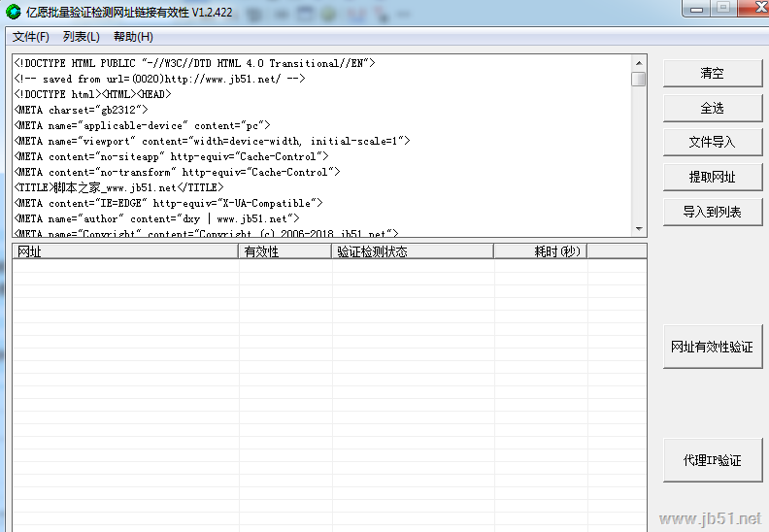Click the text box scrollbar thumb
The image size is (769, 532).
coord(639,79)
